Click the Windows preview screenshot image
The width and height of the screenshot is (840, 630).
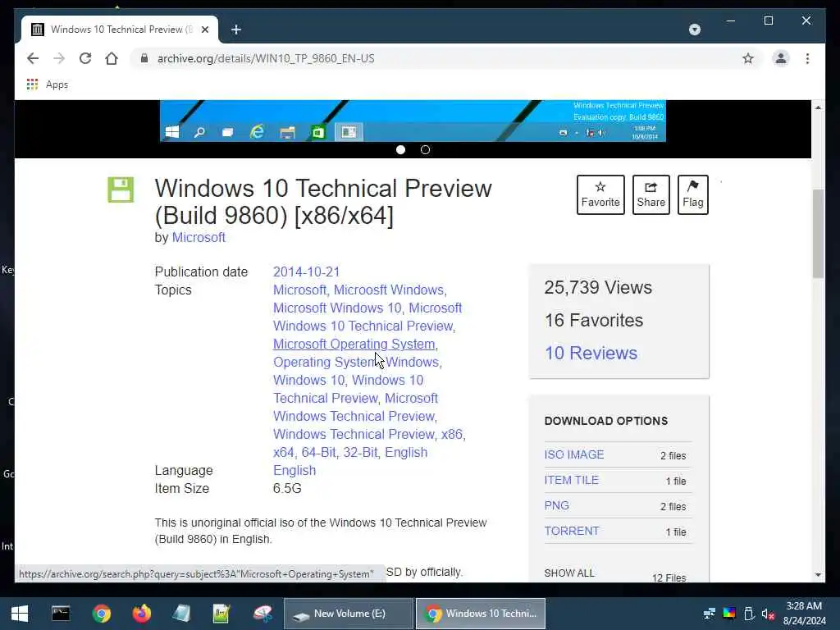point(413,121)
